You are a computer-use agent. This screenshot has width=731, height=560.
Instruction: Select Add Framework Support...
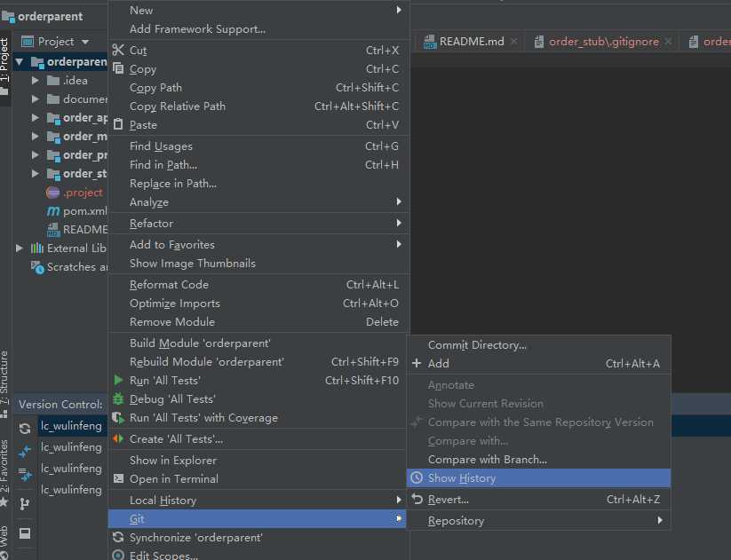258,29
